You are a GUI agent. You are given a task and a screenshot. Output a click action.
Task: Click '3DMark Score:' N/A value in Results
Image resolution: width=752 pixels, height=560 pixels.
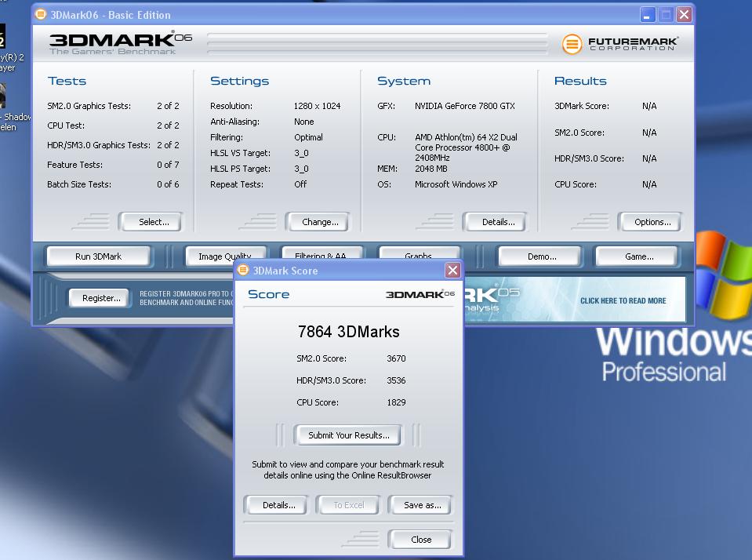pos(649,106)
